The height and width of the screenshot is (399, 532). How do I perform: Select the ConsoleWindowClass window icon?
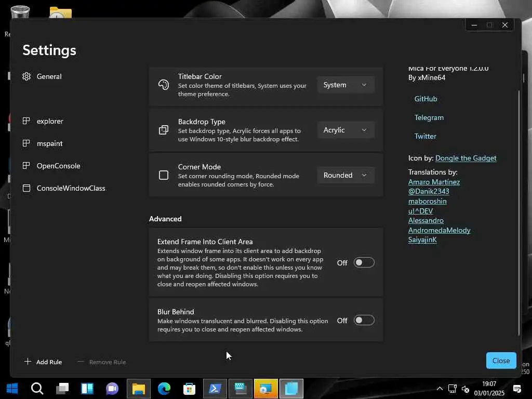(x=26, y=188)
